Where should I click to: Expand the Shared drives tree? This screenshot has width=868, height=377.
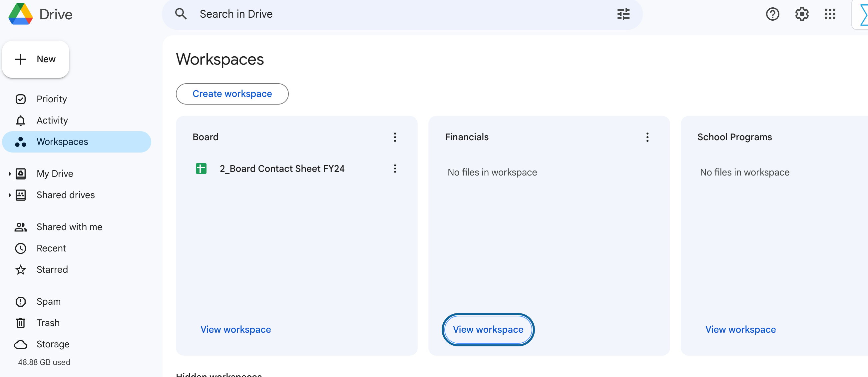coord(10,195)
